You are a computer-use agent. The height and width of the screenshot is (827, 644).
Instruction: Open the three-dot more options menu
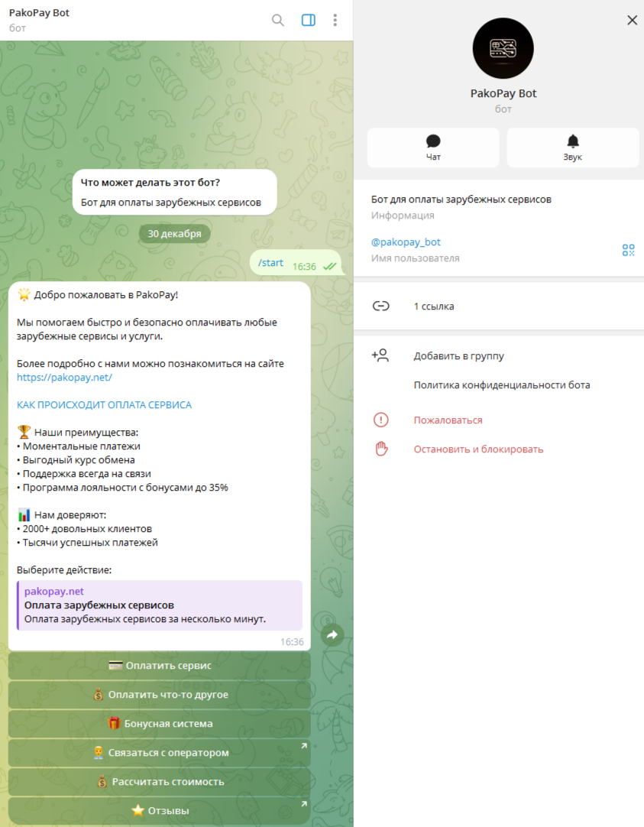[335, 20]
